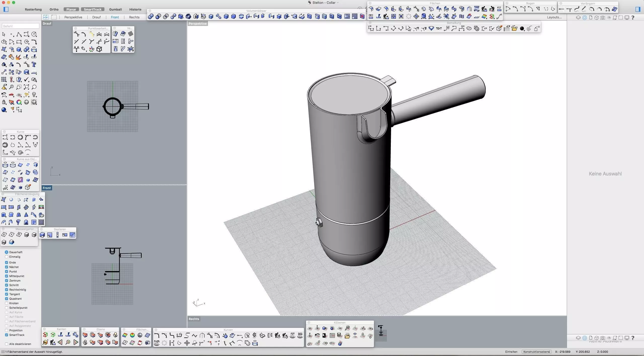Open the Lock objects flyout icon
The width and height of the screenshot is (644, 356).
[4, 102]
